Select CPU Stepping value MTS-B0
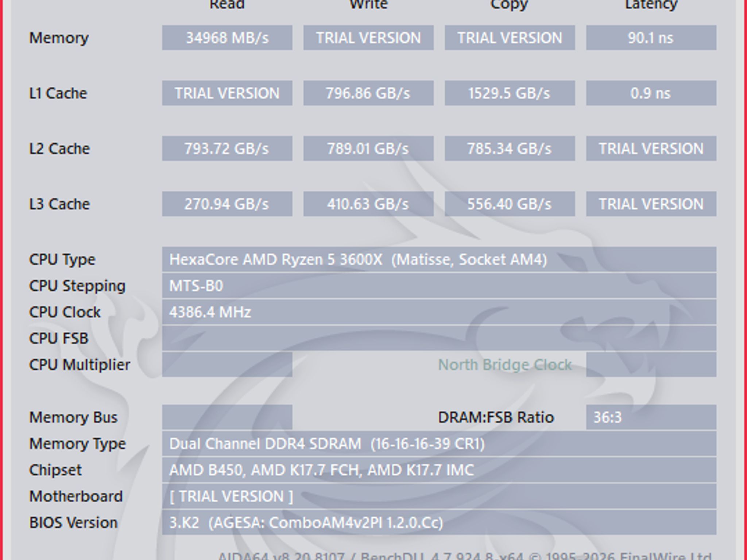Image resolution: width=747 pixels, height=560 pixels. 439,286
